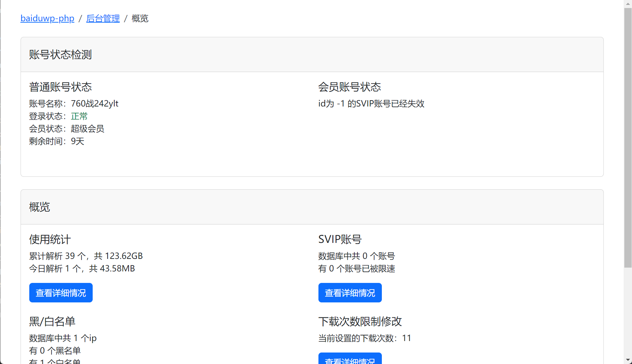Click the SVIP expiry notice text
Image resolution: width=632 pixels, height=364 pixels.
point(371,103)
